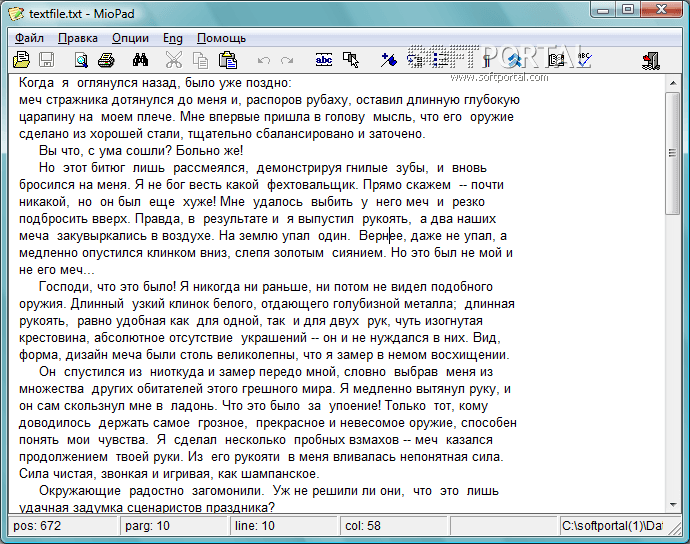This screenshot has height=544, width=690.
Task: Click the line 'Сила чистая, звонкая и игривая'
Action: 169,474
